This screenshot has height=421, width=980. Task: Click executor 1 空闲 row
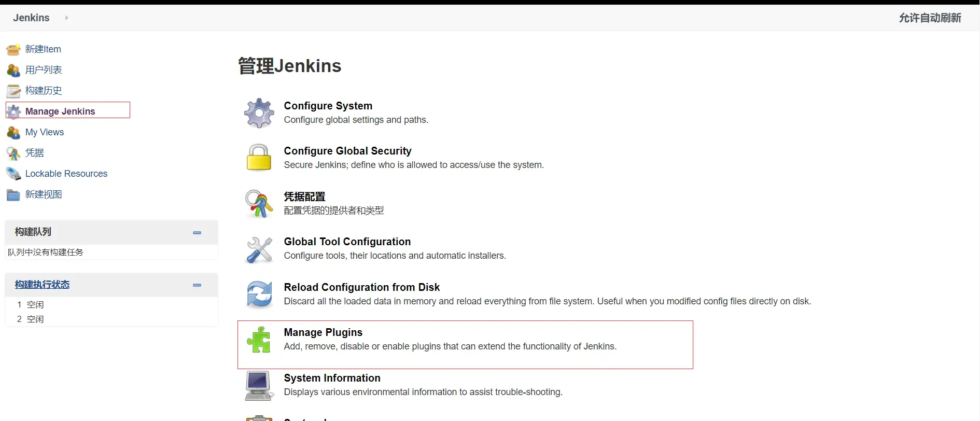(x=111, y=304)
